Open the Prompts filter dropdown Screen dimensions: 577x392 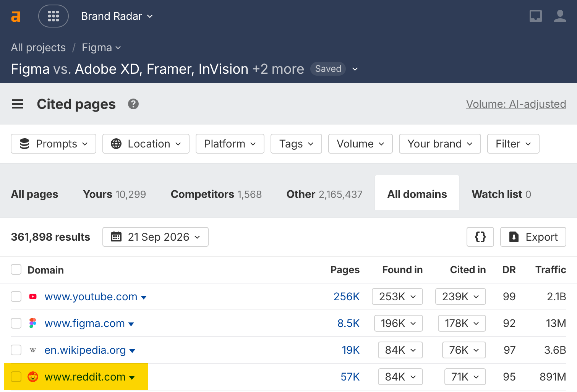tap(53, 144)
